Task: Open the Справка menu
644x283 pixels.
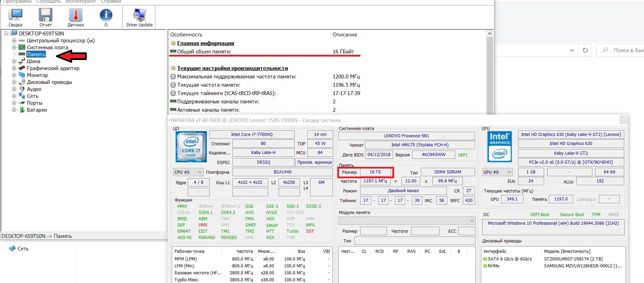Action: pyautogui.click(x=111, y=2)
